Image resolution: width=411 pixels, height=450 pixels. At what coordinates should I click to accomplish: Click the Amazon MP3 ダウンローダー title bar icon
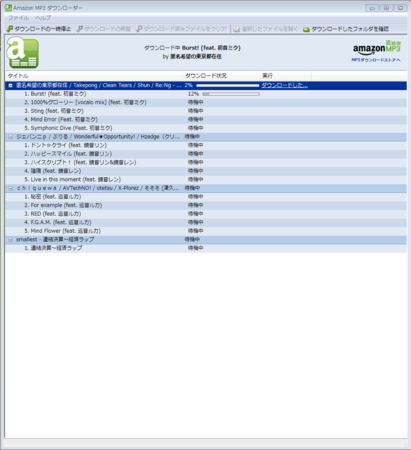[x=8, y=8]
